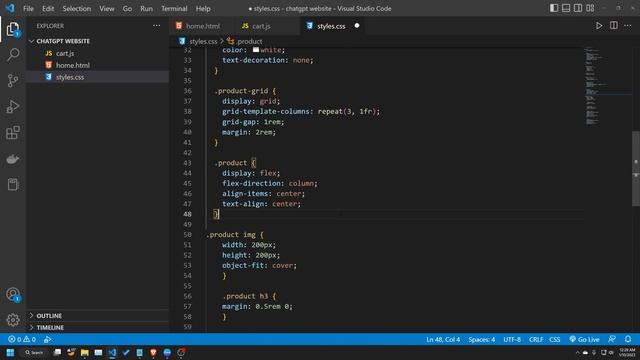Click the feedback icon in status bar
Image resolution: width=640 pixels, height=360 pixels.
pos(612,339)
